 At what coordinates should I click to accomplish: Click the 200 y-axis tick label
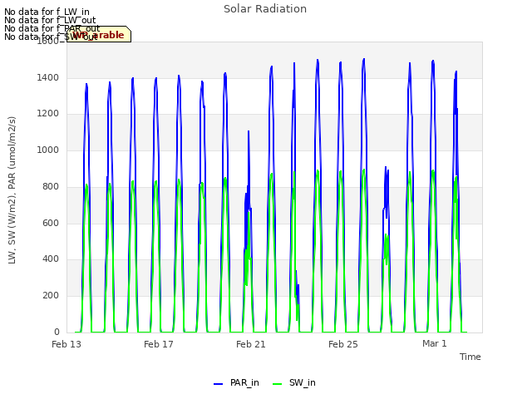click(51, 296)
